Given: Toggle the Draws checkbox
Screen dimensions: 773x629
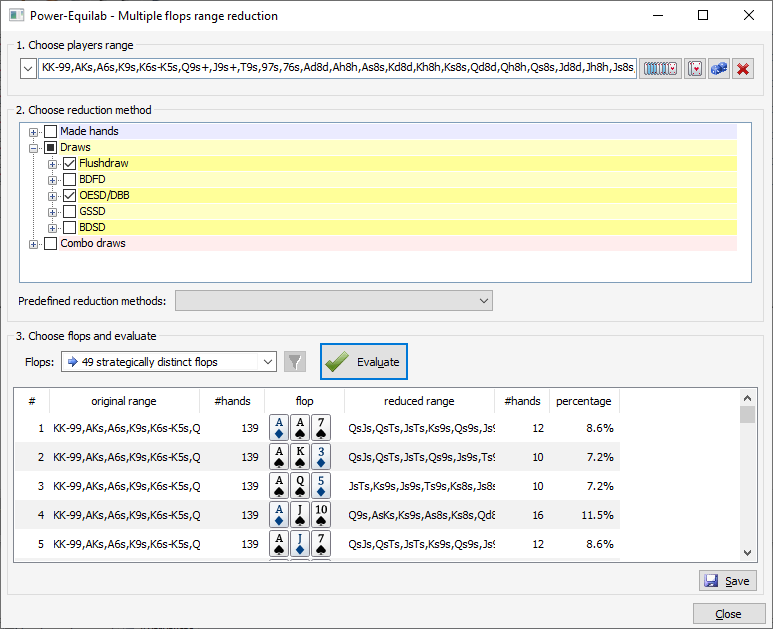Looking at the screenshot, I should click(x=50, y=147).
